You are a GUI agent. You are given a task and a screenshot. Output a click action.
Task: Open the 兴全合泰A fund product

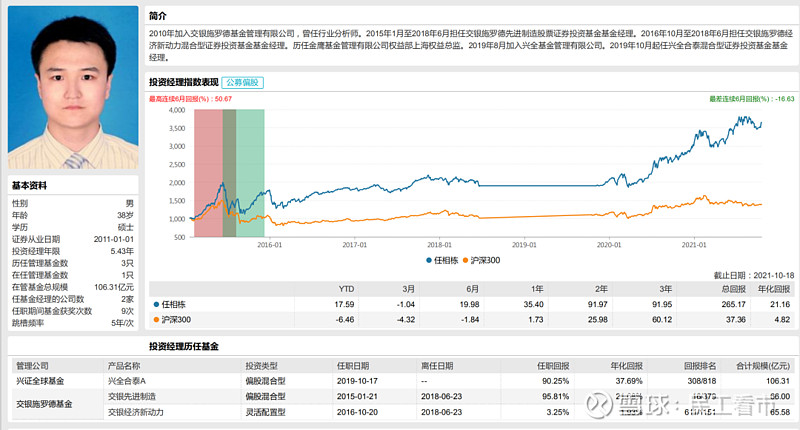(127, 381)
